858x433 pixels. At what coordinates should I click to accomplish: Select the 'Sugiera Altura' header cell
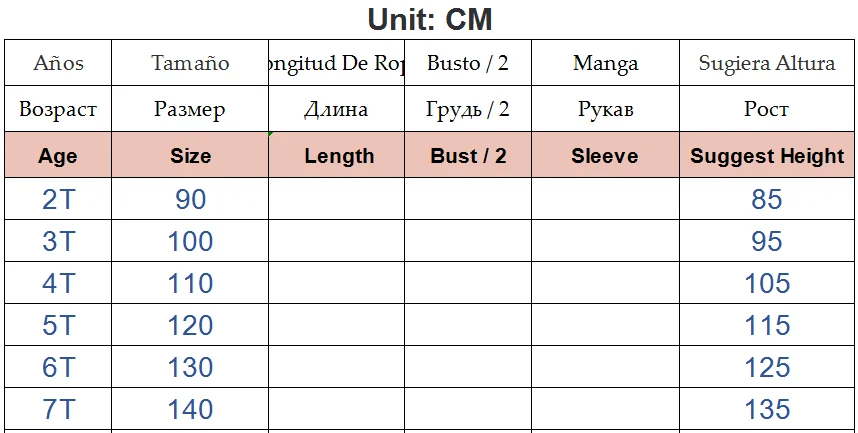pos(767,63)
